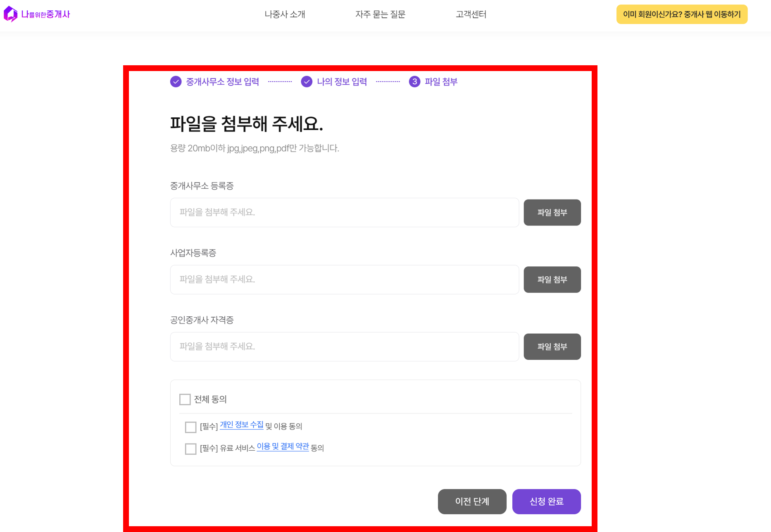Select the 중개사무소 정보 입력 step label
The image size is (771, 532).
[x=222, y=82]
